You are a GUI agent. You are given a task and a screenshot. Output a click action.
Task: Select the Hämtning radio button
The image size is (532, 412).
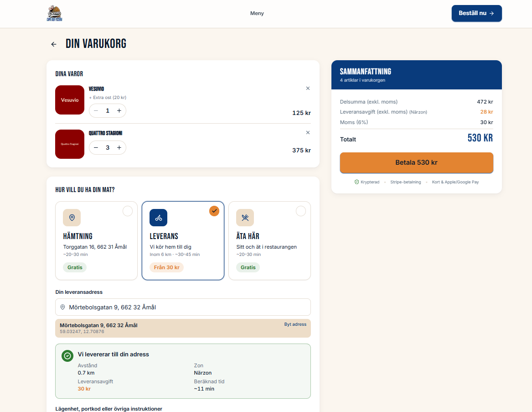(x=128, y=211)
